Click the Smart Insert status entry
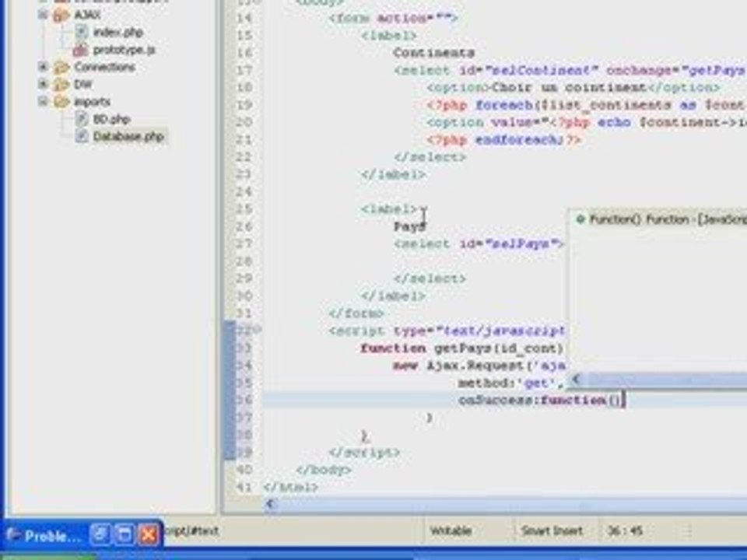This screenshot has width=747, height=560. click(552, 530)
